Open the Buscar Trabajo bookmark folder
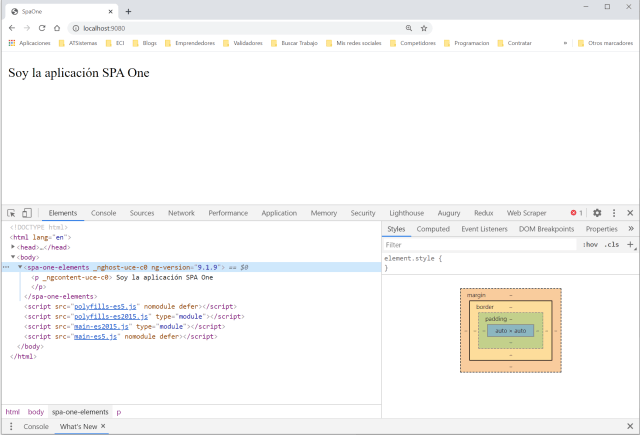Screen dimensions: 640x435 click(294, 43)
